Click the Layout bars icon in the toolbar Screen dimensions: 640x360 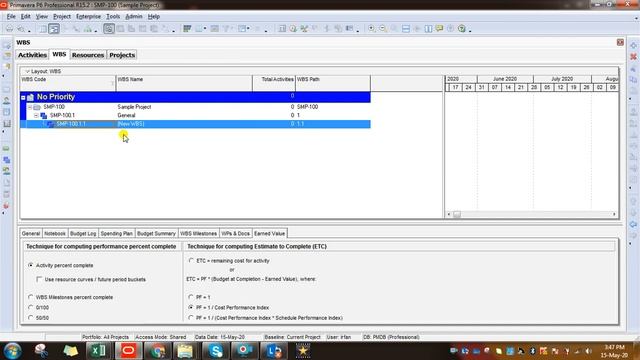click(187, 29)
